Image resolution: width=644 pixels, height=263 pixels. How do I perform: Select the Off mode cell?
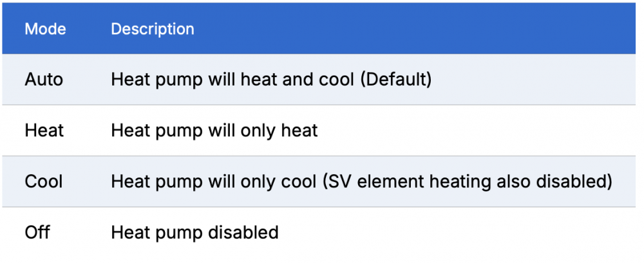[37, 232]
